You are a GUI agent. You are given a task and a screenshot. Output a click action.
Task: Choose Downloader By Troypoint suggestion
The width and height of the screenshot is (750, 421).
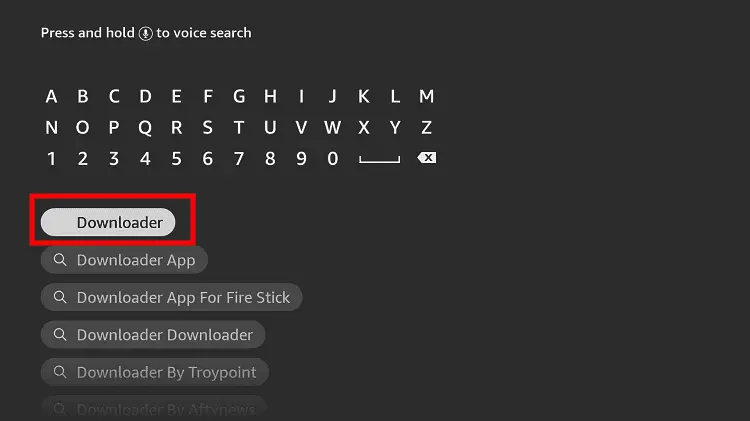coord(155,372)
